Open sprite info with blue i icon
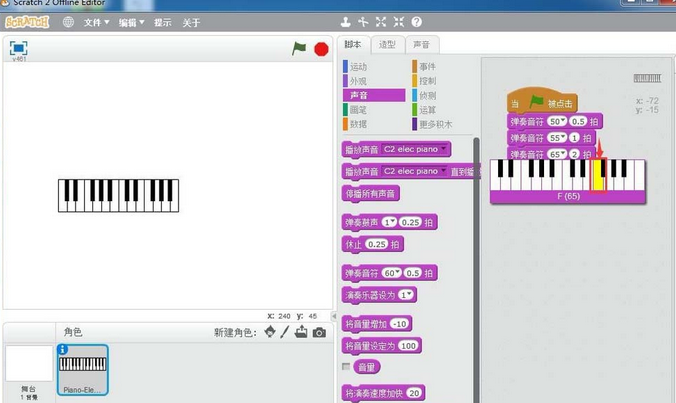676x403 pixels. point(62,349)
